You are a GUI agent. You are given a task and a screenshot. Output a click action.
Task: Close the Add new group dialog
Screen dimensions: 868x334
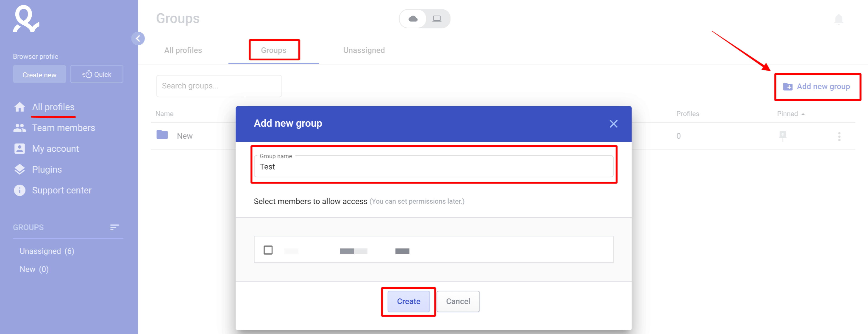pyautogui.click(x=614, y=124)
